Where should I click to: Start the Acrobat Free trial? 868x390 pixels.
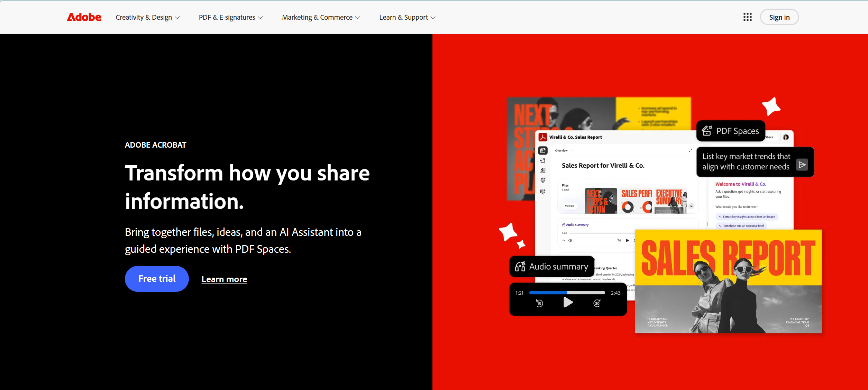[157, 279]
